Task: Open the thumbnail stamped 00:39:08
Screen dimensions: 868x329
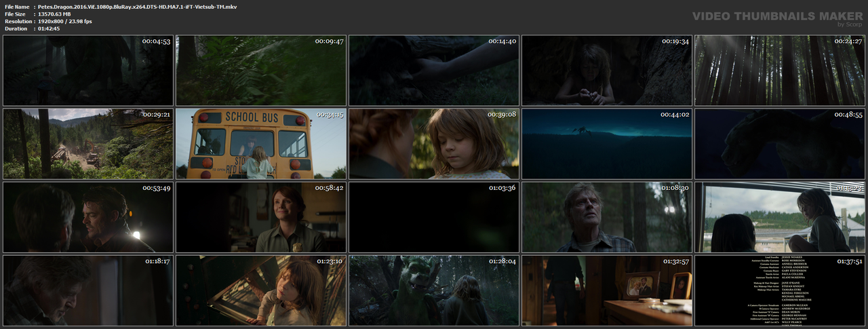Action: (x=434, y=144)
